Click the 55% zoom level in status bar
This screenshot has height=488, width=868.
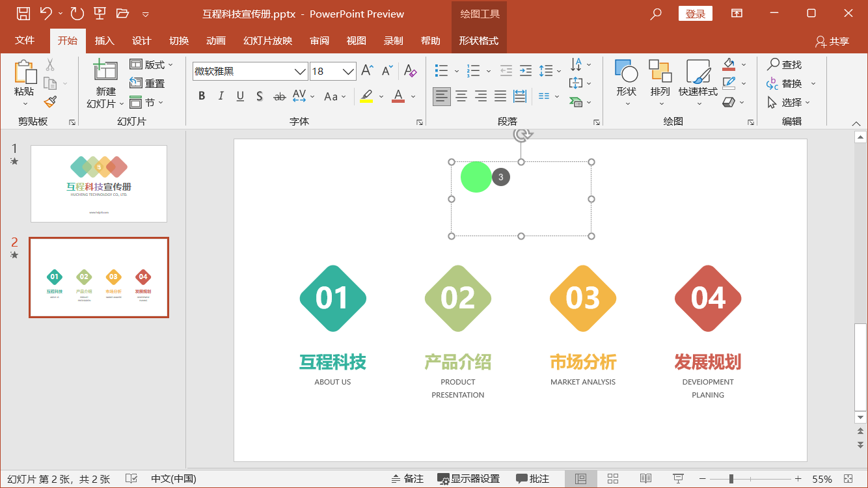[822, 479]
